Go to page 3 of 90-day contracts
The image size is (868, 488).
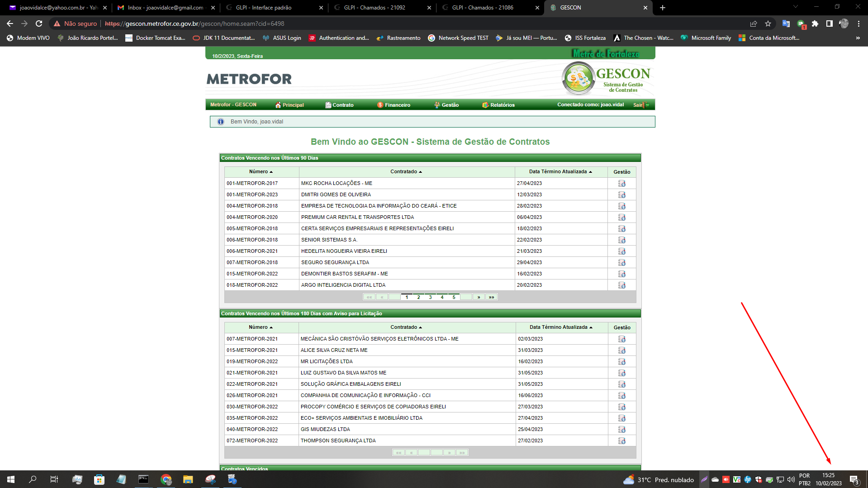(x=430, y=297)
